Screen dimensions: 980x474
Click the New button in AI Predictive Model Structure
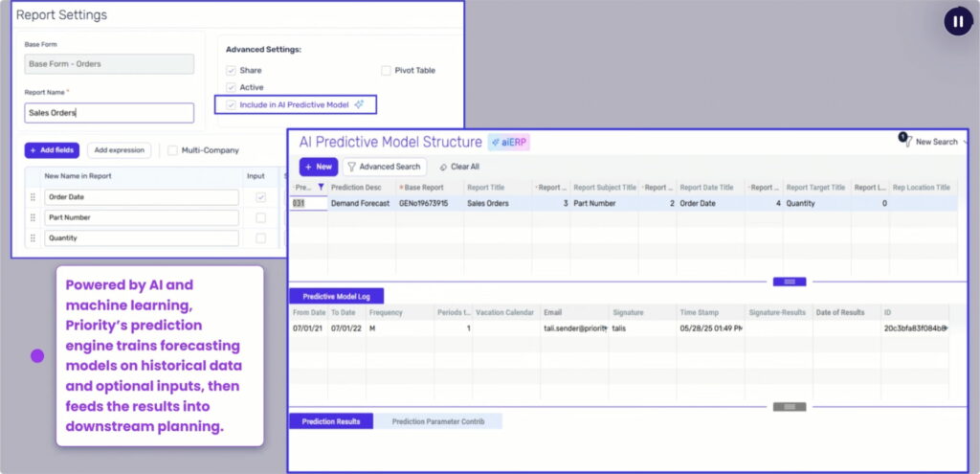319,167
